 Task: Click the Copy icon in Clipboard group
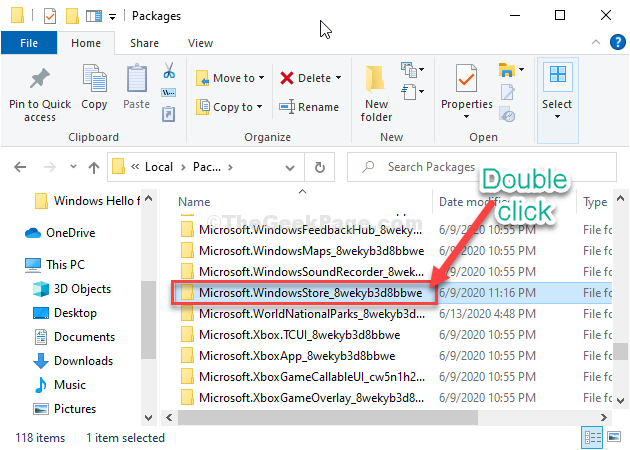pyautogui.click(x=94, y=78)
